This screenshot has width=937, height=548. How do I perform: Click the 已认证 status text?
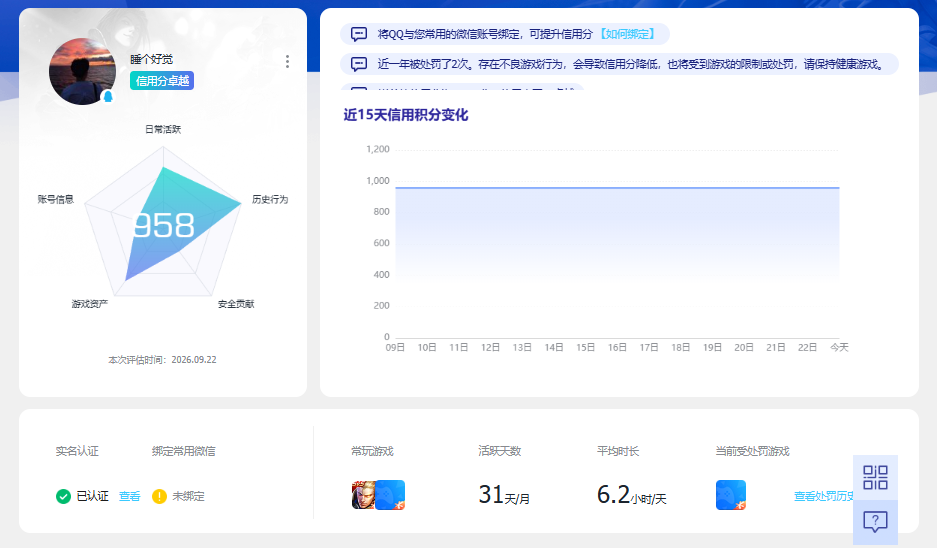pos(93,497)
